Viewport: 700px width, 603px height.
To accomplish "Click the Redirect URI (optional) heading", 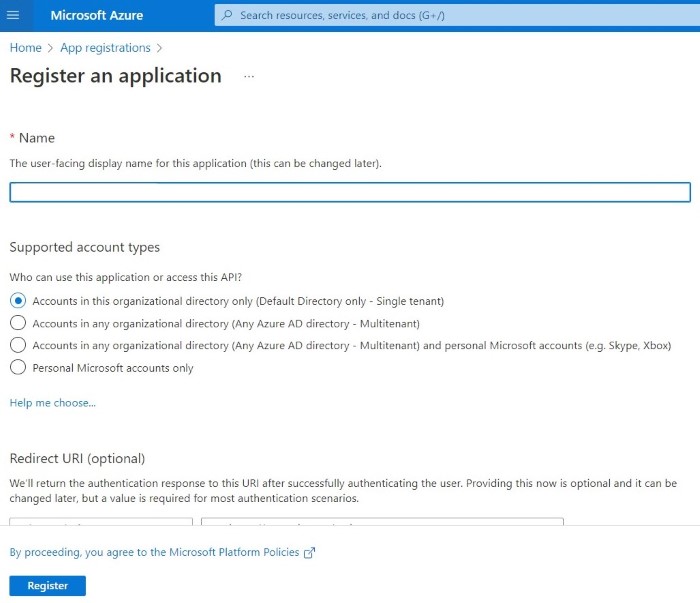I will coord(77,458).
